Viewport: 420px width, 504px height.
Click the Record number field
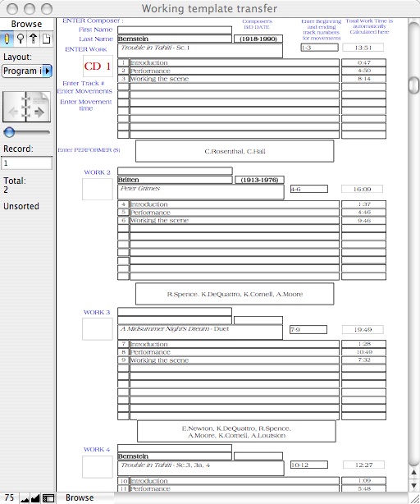point(26,163)
